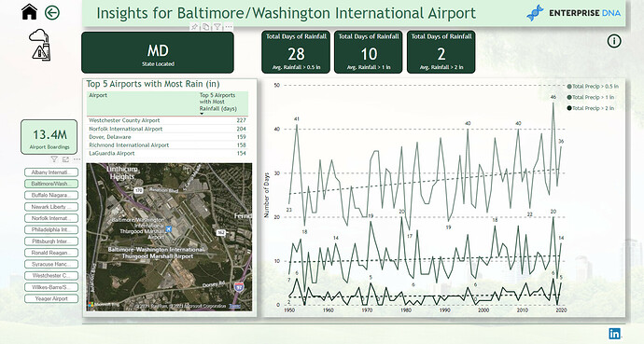The image size is (644, 344).
Task: Toggle Buffalo Niagara slicer option
Action: [x=51, y=195]
